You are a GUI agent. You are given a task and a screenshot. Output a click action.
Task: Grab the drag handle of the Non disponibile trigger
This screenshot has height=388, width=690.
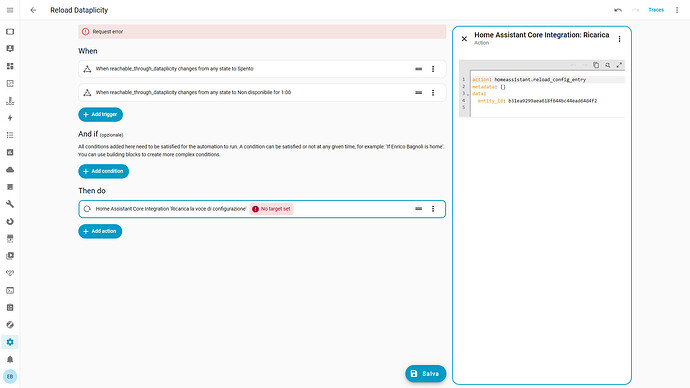[418, 93]
